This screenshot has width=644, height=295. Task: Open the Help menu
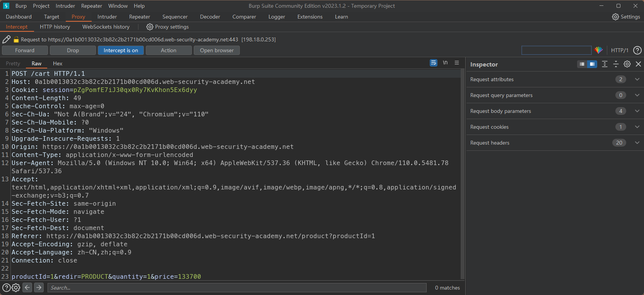click(139, 6)
